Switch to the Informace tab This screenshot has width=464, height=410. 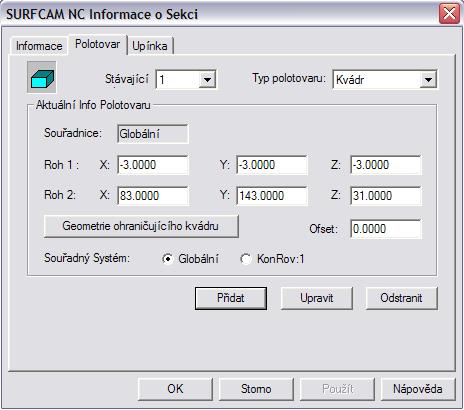[x=39, y=46]
